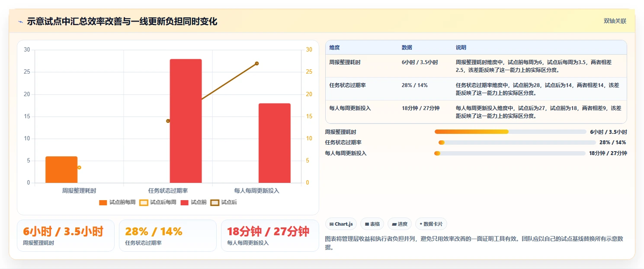Click table row label 任务状态过期率

click(347, 85)
